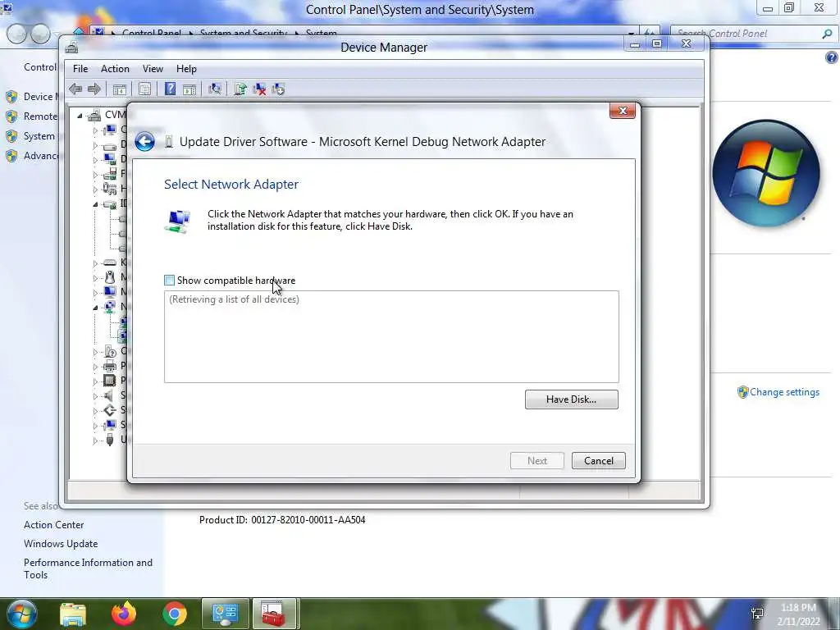Expand the printer category node arrow
Viewport: 840px width, 630px height.
95,367
